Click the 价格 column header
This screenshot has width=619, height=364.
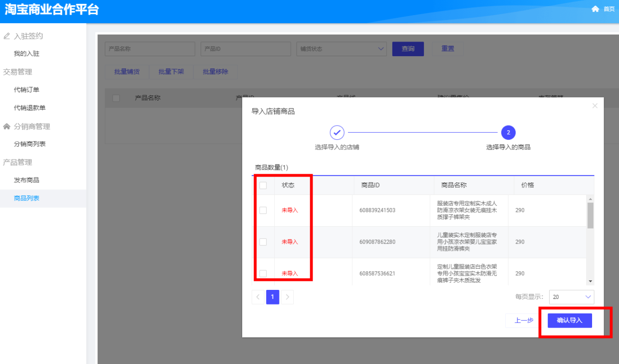(527, 185)
